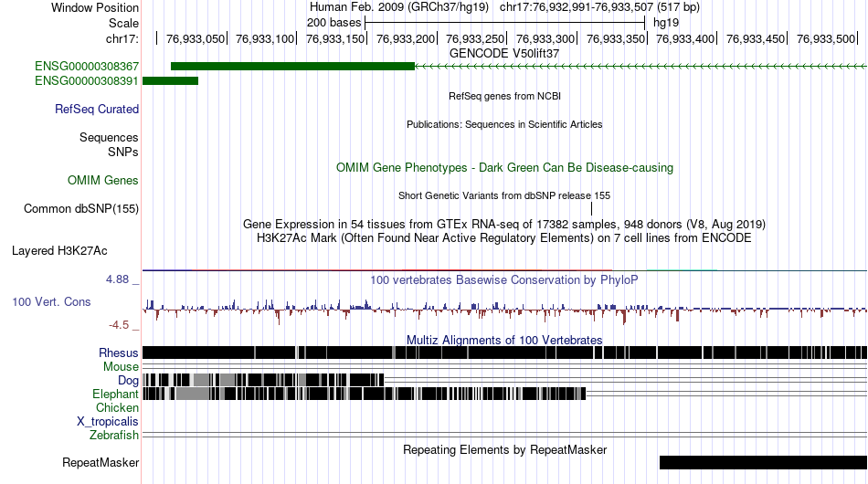Click the 76,933,050 ruler position

pyautogui.click(x=196, y=38)
